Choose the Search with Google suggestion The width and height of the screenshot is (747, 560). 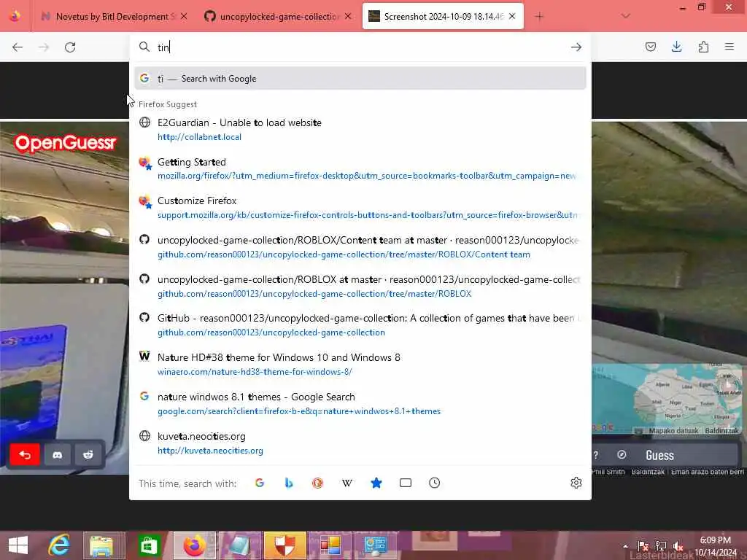click(x=360, y=79)
